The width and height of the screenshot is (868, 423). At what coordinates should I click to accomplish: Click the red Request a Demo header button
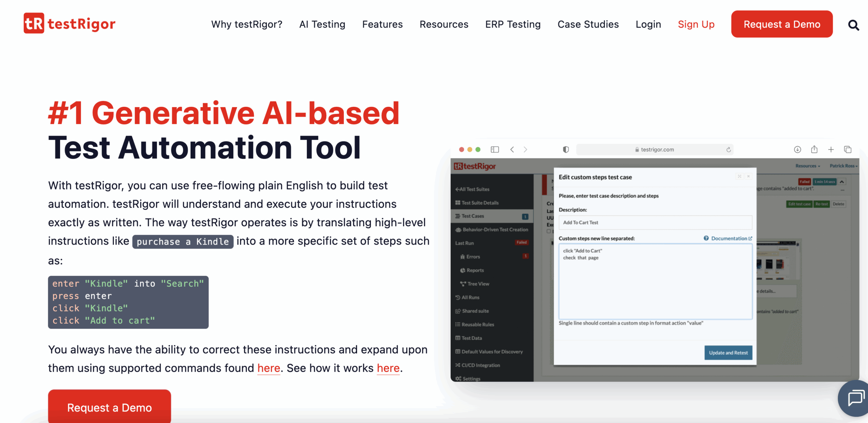coord(782,24)
